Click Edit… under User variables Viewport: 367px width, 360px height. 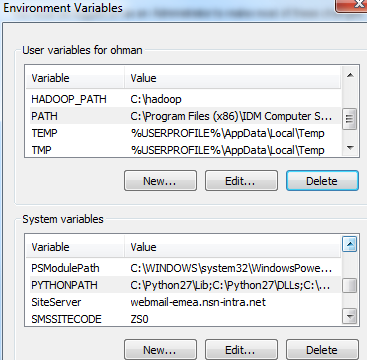coord(241,181)
